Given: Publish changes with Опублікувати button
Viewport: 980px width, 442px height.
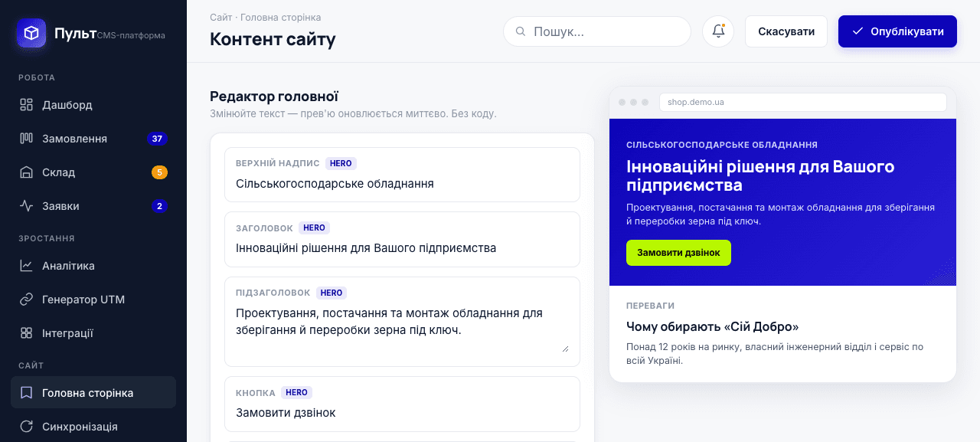Looking at the screenshot, I should coord(897,31).
